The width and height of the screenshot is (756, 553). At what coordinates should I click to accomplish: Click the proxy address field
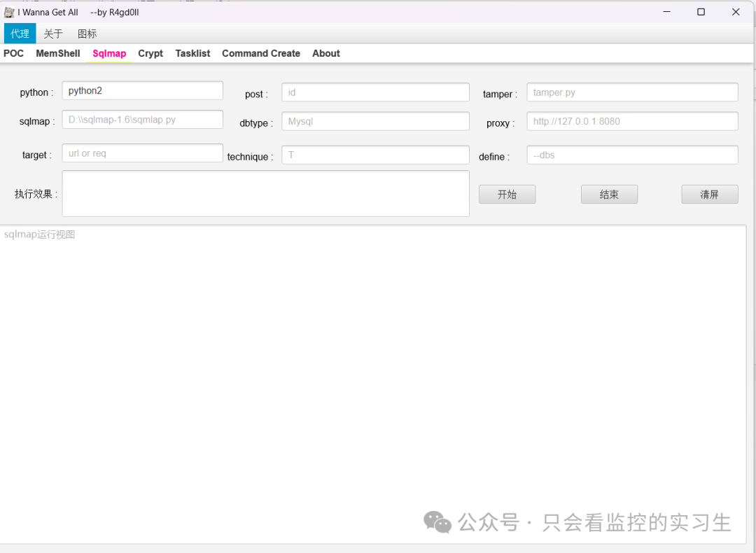tap(633, 121)
